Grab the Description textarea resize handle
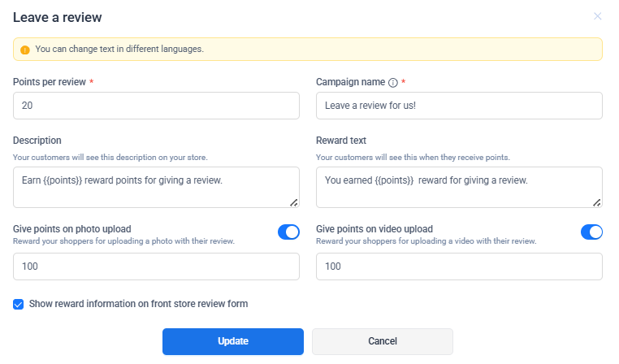The image size is (619, 364). [x=293, y=201]
